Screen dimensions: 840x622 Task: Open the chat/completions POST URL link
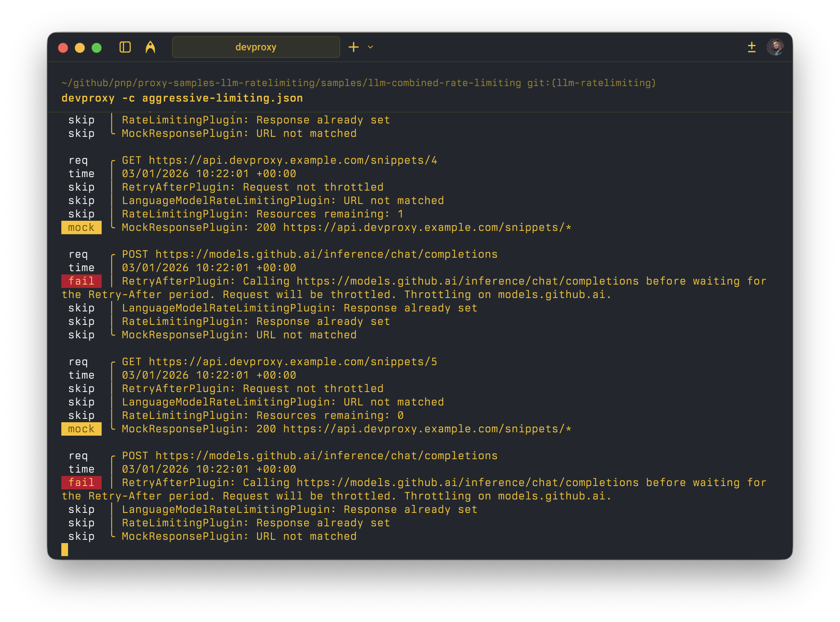tap(310, 254)
